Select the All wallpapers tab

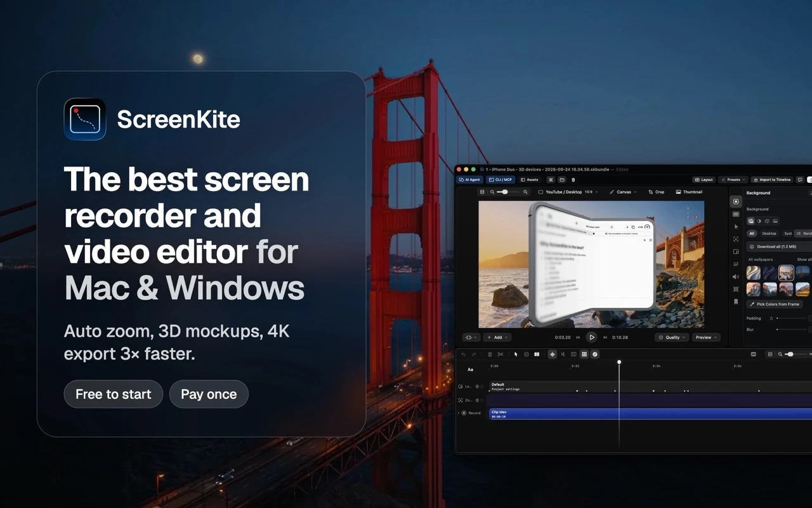coord(752,234)
